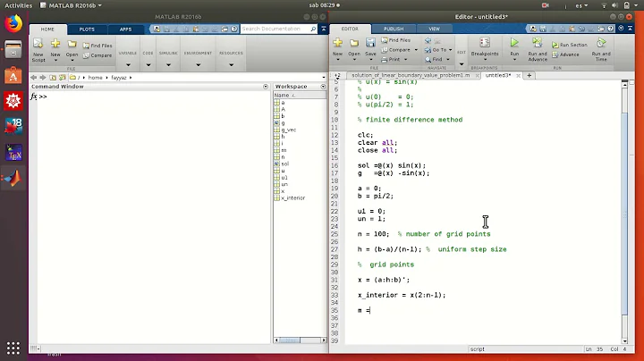644x361 pixels.
Task: Close the untitled3* file tab
Action: coord(518,75)
